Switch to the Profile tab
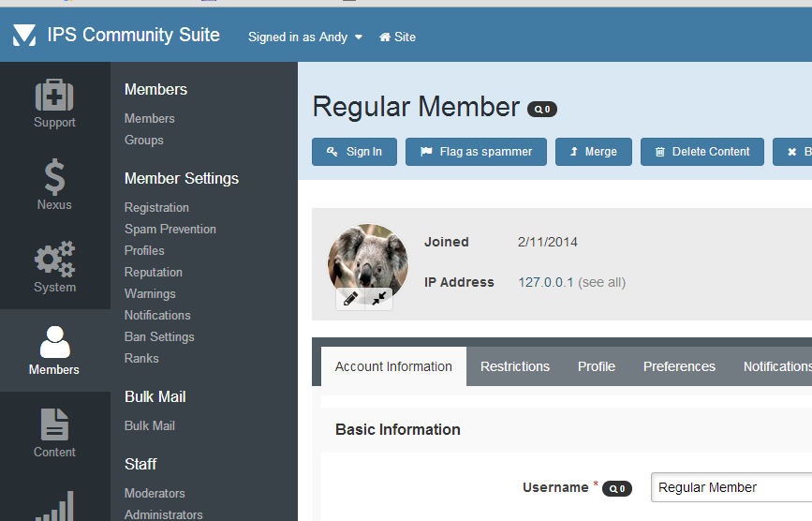Screen dimensions: 812x521 [x=597, y=366]
